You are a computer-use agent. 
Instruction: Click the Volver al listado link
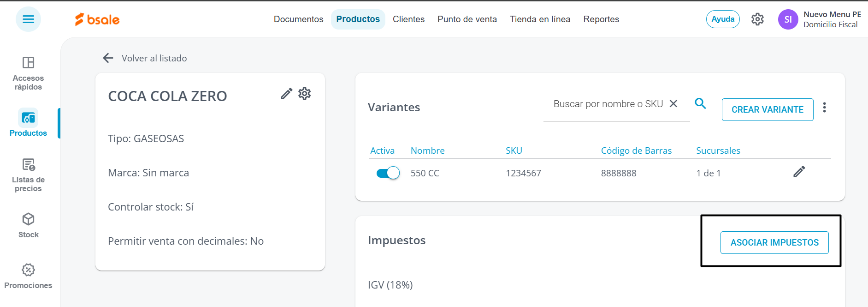[x=154, y=58]
